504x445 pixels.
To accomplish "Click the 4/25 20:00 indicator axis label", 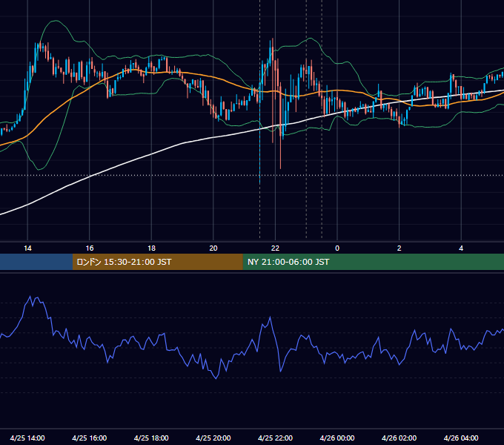I will coord(213,438).
